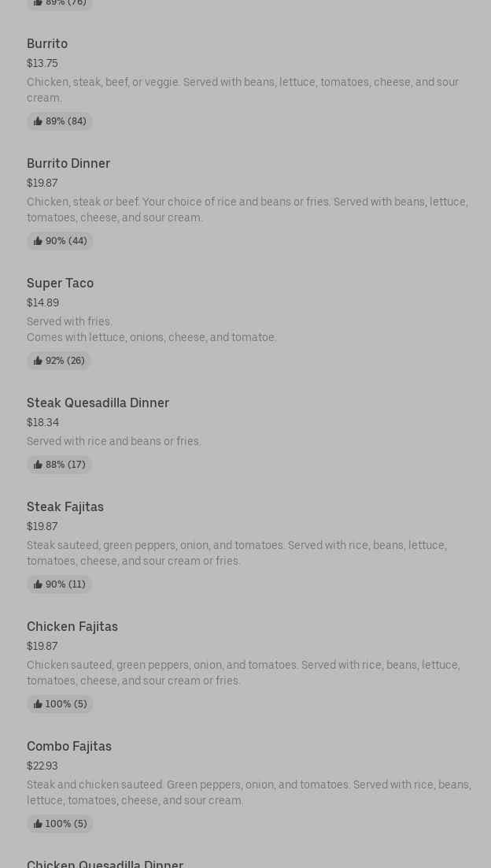Image resolution: width=491 pixels, height=868 pixels.
Task: Click thumbs-up icon under Steak Quesadilla Dinner
Action: point(38,465)
